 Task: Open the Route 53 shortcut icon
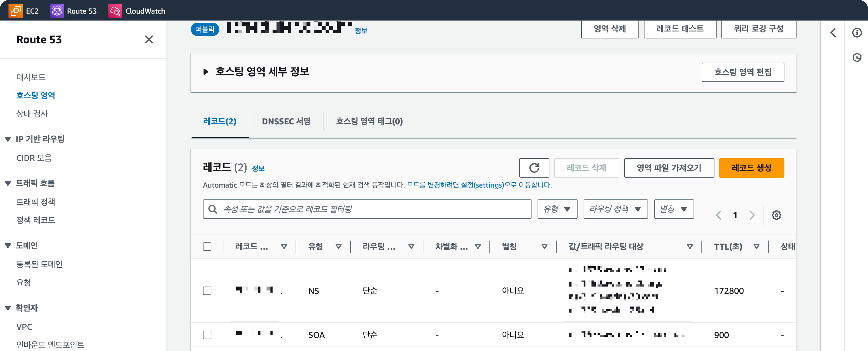point(57,11)
